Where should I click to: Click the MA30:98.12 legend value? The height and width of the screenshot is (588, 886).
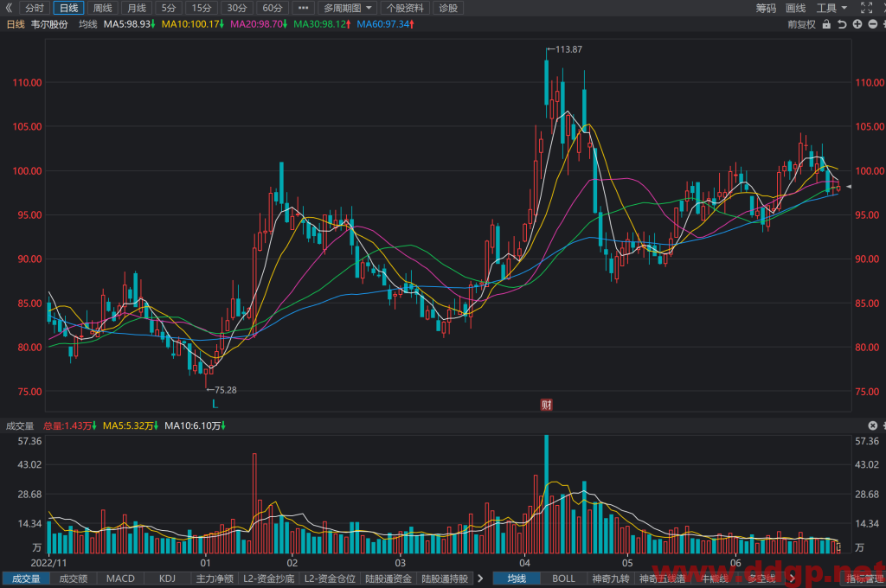pyautogui.click(x=322, y=24)
